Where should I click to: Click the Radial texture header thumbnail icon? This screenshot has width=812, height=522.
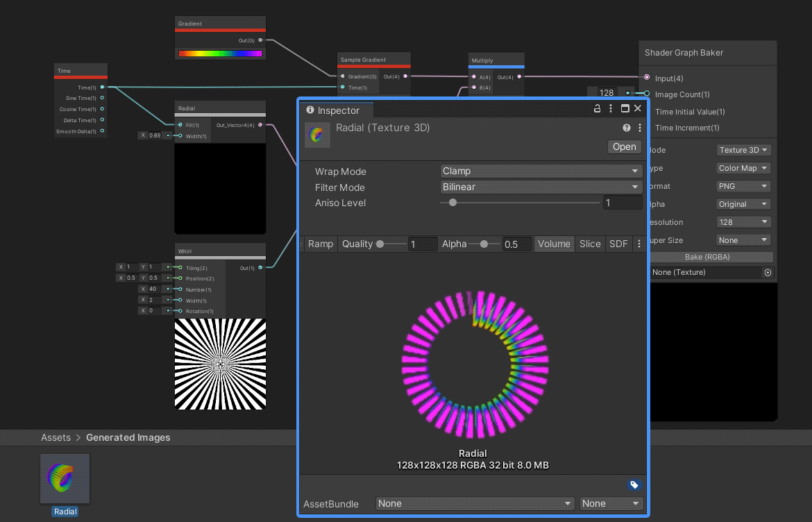coord(317,135)
